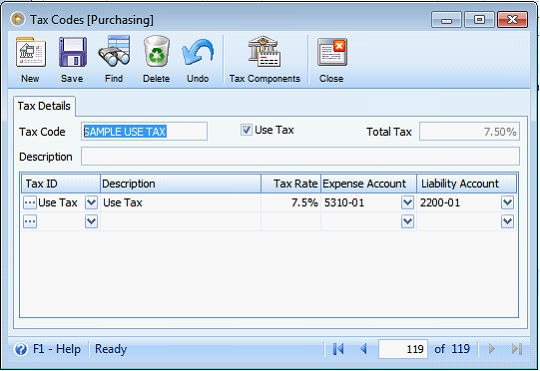This screenshot has width=540, height=371.
Task: Create a new tax code with New
Action: pos(31,60)
